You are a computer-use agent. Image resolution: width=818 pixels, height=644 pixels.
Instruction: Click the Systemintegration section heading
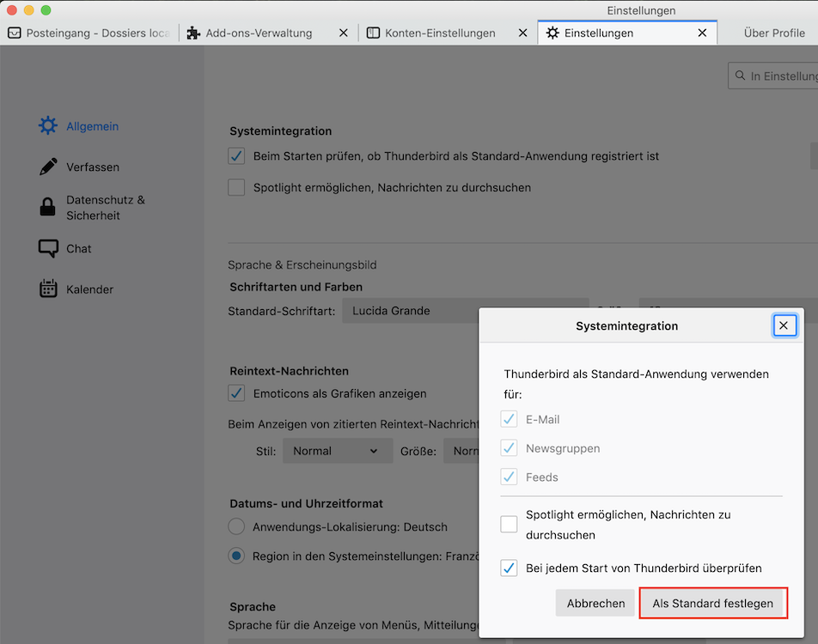point(281,131)
